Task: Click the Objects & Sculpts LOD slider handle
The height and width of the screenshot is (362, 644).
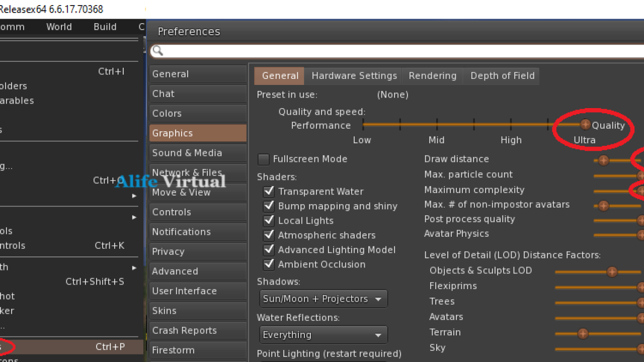Action: [612, 272]
